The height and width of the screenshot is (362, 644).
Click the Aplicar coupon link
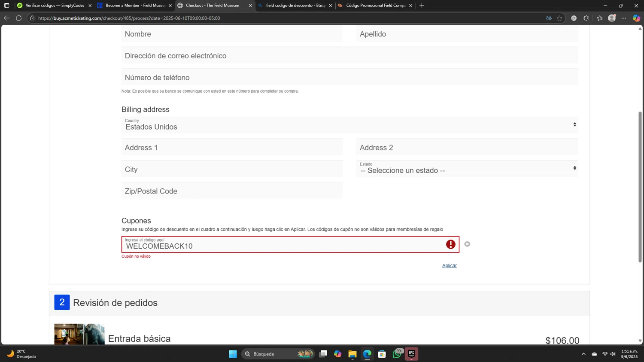449,265
